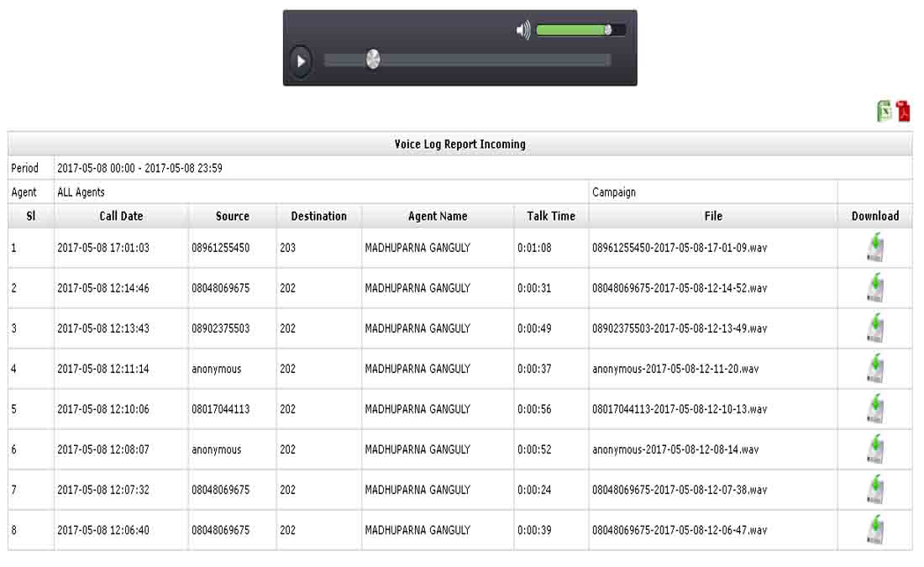Viewport: 924px width, 567px height.
Task: Download the anonymous call from 12:11:14
Action: [876, 368]
